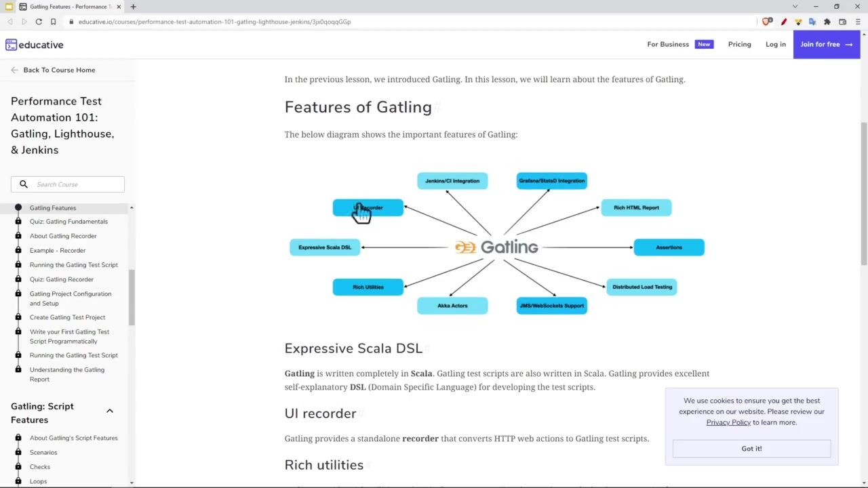Collapse the Gatling: Script Features section
868x488 pixels.
[109, 411]
